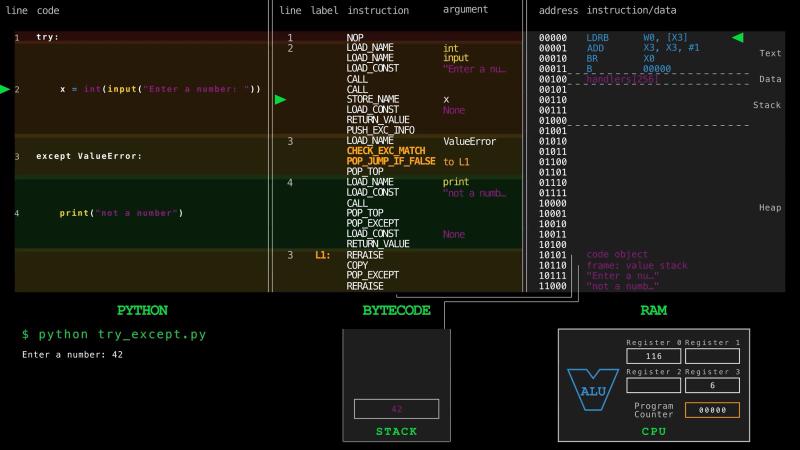Click the 'instruction/data' column header
The width and height of the screenshot is (800, 450).
tap(631, 10)
